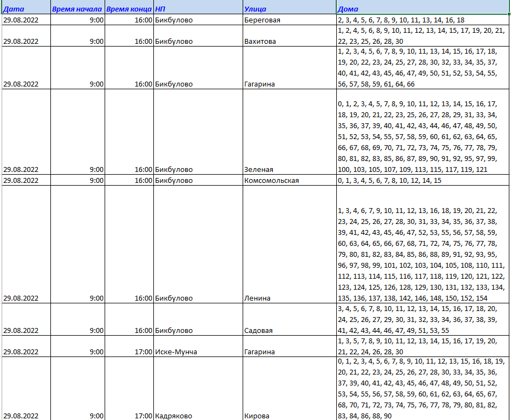This screenshot has width=511, height=420.
Task: Click the 17:00 end time in Кадряково row
Action: tap(129, 416)
